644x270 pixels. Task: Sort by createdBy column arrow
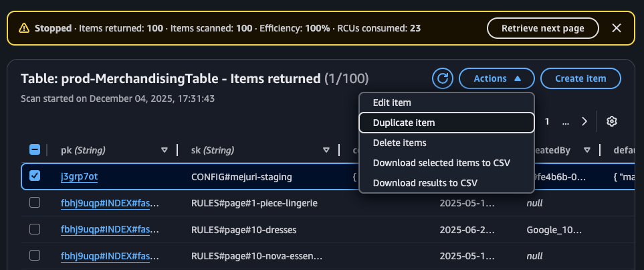[x=586, y=150]
